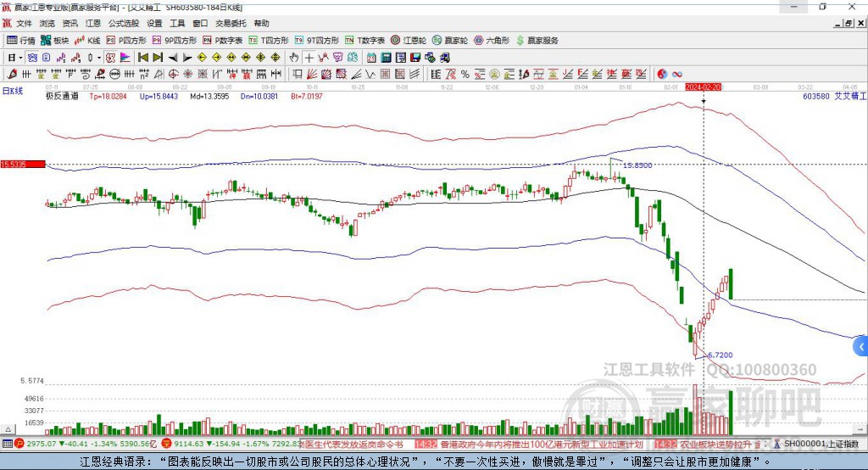The image size is (868, 470).
Task: Open the 帮助 menu
Action: point(261,23)
